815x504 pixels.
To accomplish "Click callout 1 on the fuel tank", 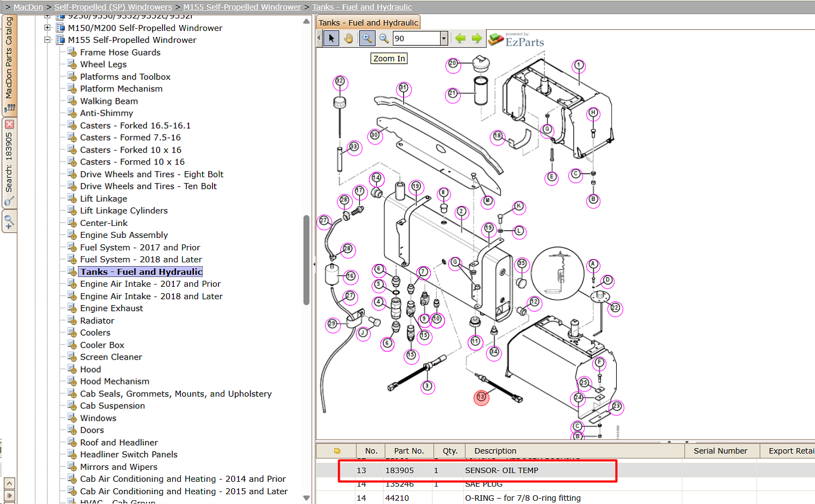I will (579, 66).
